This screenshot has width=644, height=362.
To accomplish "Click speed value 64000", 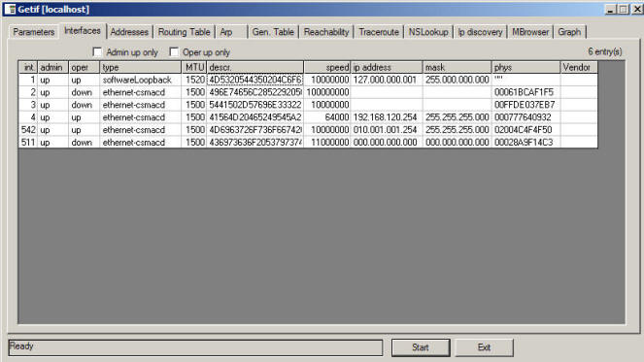I will pyautogui.click(x=327, y=117).
